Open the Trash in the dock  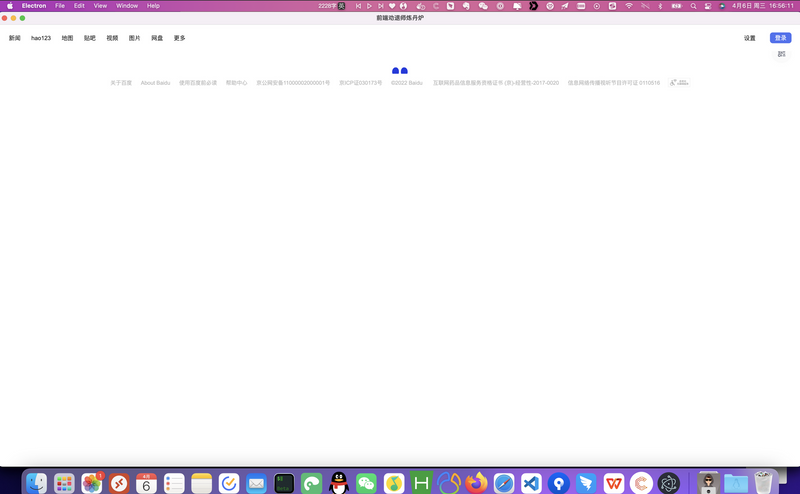point(763,484)
